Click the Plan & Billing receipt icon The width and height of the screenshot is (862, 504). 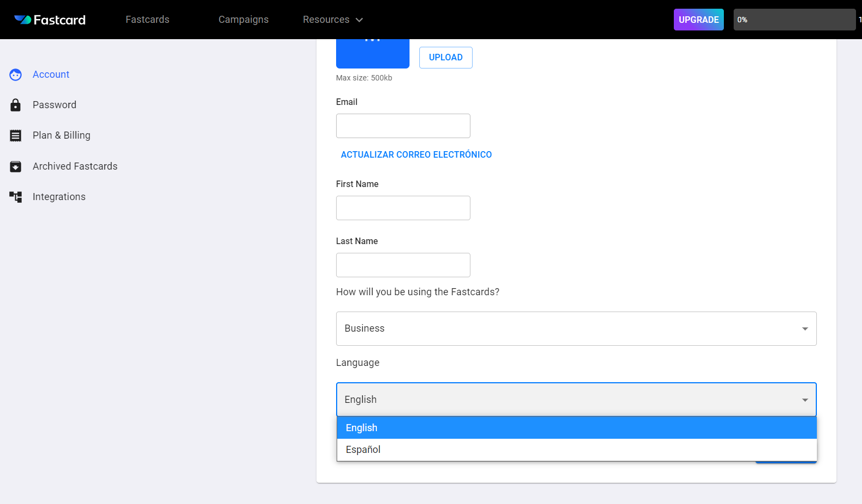tap(16, 135)
